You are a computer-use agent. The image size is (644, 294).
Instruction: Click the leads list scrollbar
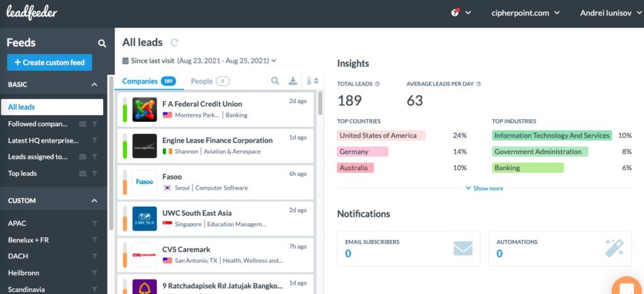click(x=320, y=103)
